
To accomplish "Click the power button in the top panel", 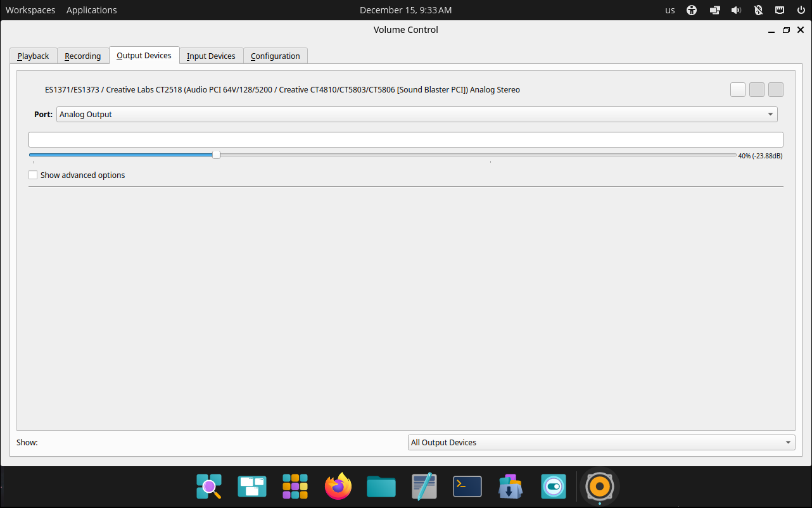I will coord(801,10).
